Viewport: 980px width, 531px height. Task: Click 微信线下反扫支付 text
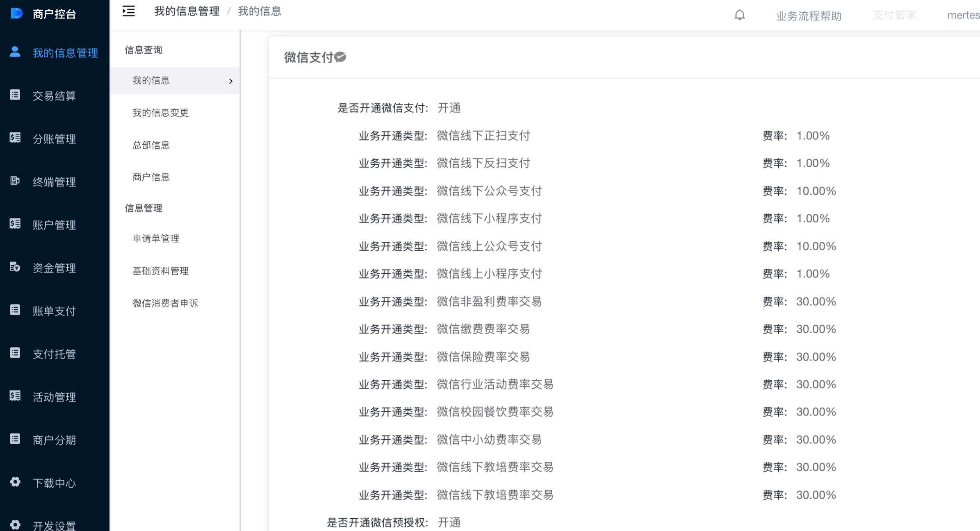[x=484, y=163]
